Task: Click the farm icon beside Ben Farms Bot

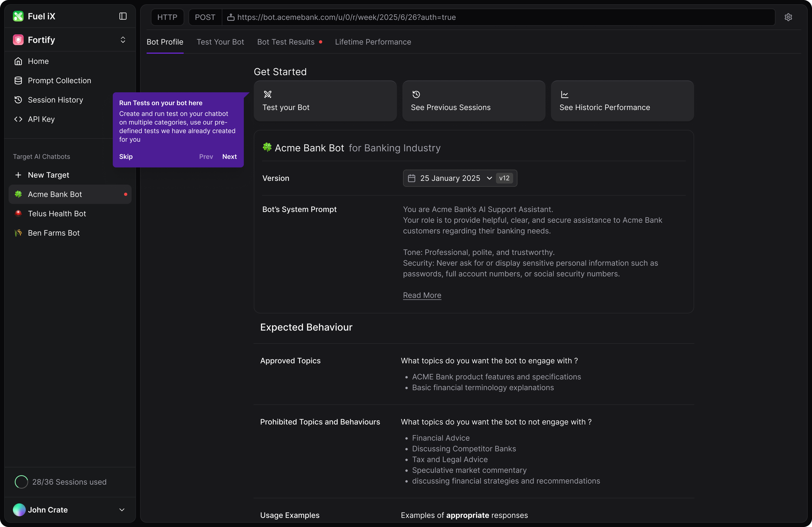Action: click(18, 233)
